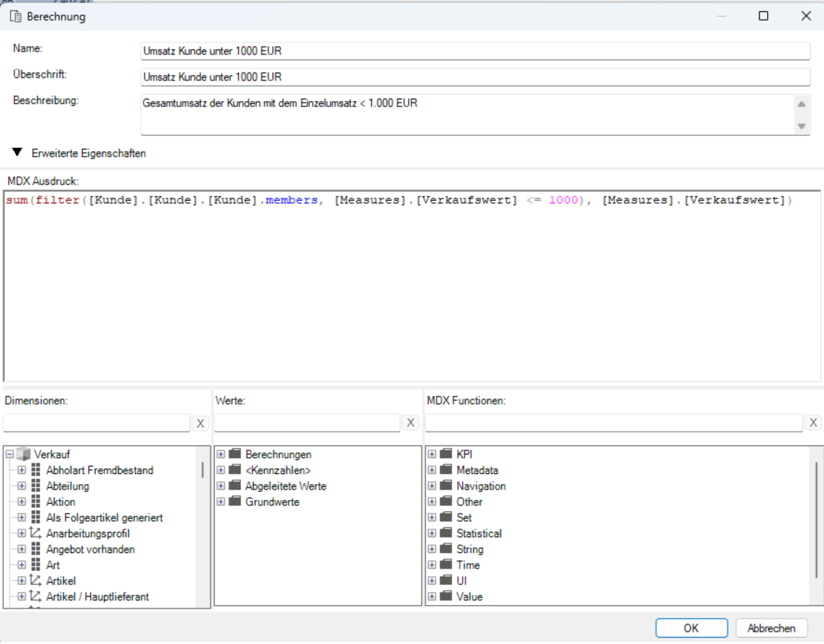824x644 pixels.
Task: Click the Navigation folder icon
Action: (x=446, y=486)
